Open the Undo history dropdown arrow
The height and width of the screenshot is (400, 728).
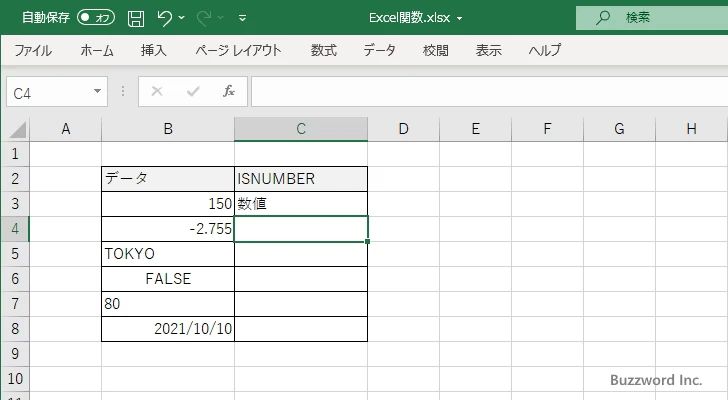pos(182,18)
